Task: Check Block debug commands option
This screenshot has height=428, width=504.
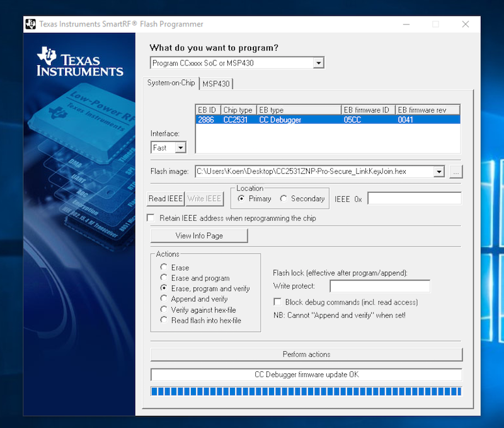Action: (278, 302)
